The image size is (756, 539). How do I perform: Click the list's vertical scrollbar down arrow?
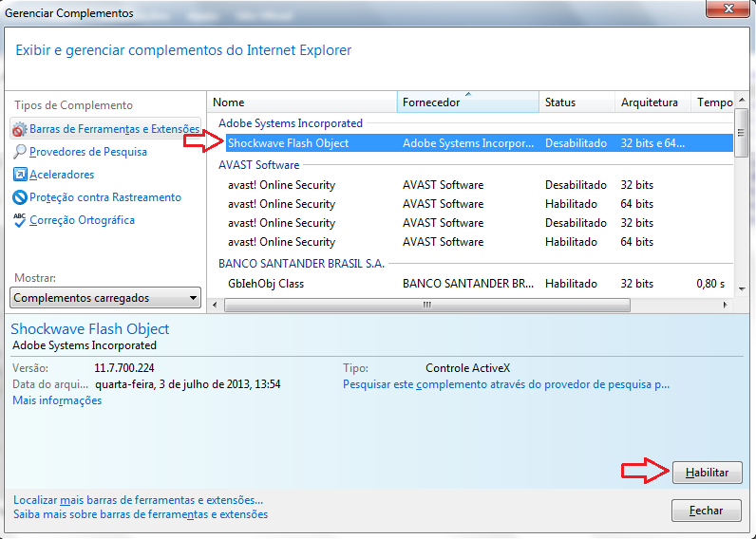click(x=742, y=289)
